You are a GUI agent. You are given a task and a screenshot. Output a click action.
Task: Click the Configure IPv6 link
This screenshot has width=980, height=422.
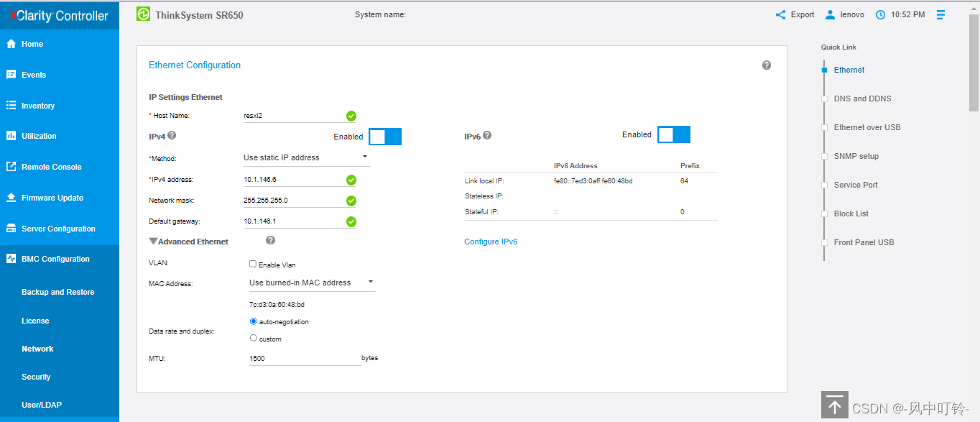pos(491,242)
